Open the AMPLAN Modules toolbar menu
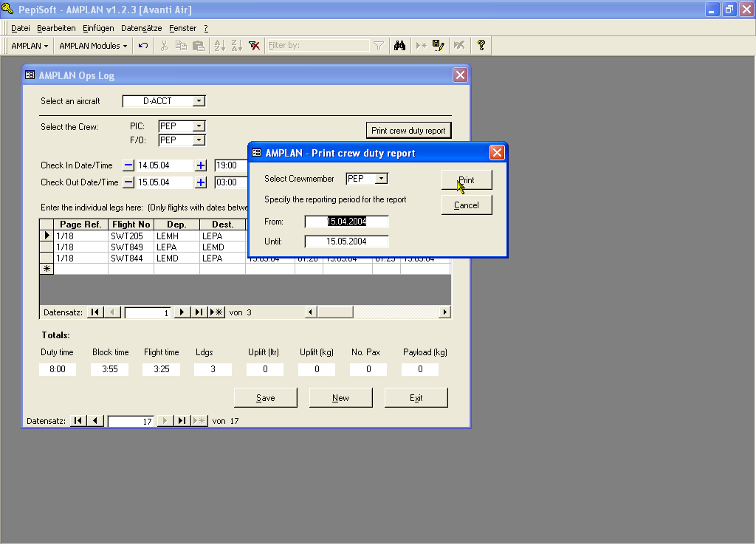 (x=93, y=46)
